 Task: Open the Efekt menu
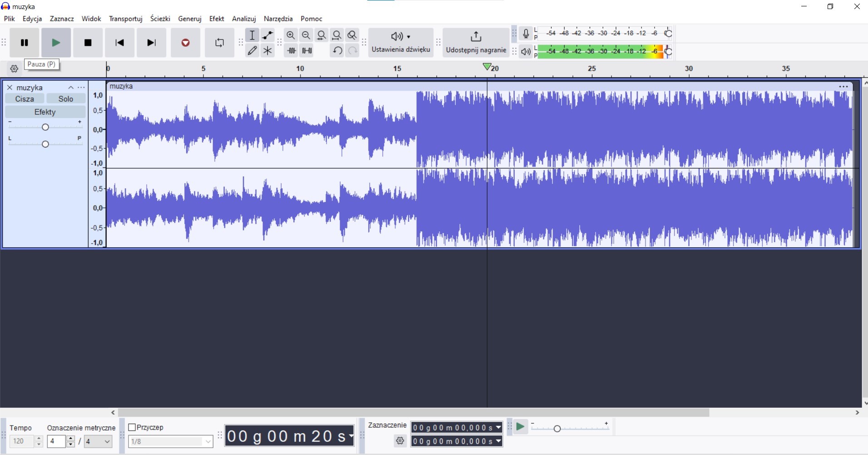point(217,19)
